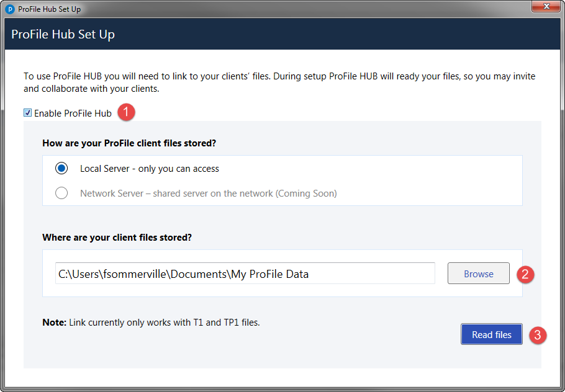The width and height of the screenshot is (565, 392).
Task: Click the intro text about linking clients' files
Action: click(279, 82)
